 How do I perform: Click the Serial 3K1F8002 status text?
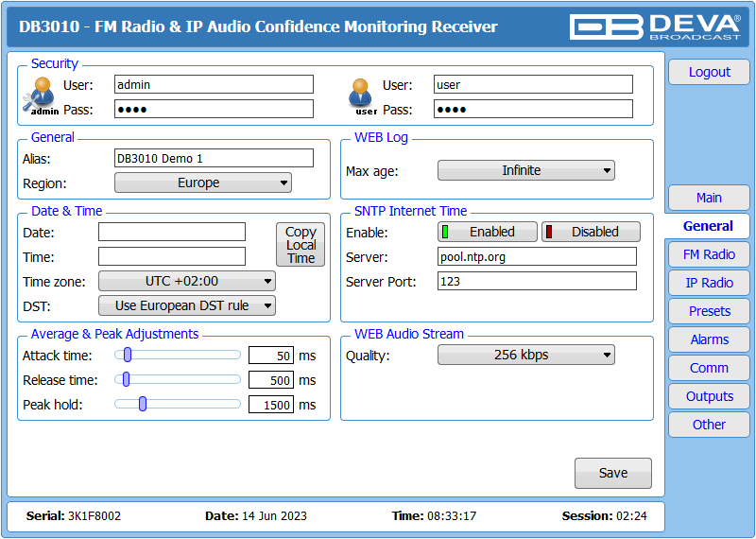click(x=74, y=516)
